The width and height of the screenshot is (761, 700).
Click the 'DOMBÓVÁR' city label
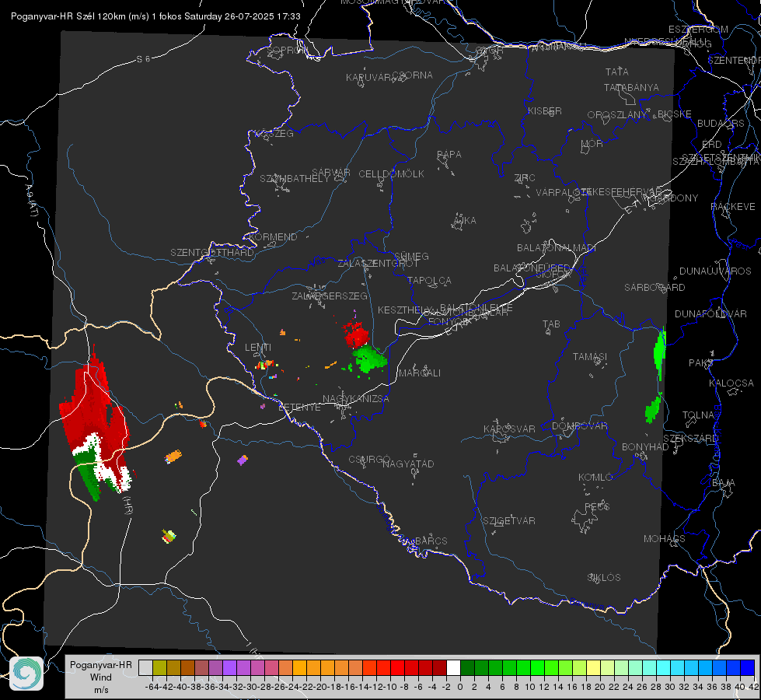(579, 426)
